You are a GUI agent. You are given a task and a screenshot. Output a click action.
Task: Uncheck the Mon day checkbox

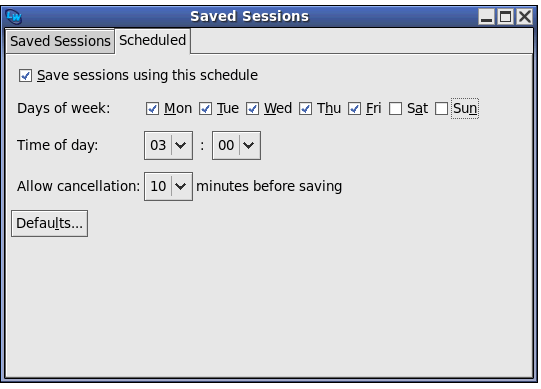[x=152, y=109]
